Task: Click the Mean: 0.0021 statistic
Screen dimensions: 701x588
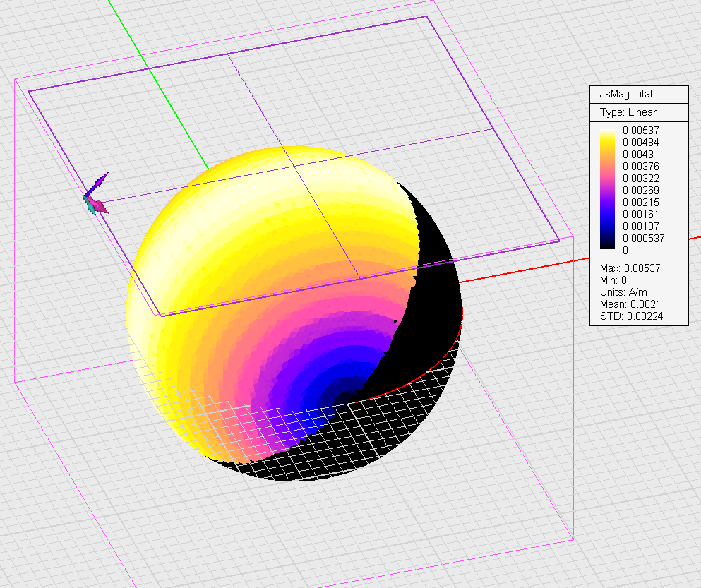Action: (x=630, y=305)
